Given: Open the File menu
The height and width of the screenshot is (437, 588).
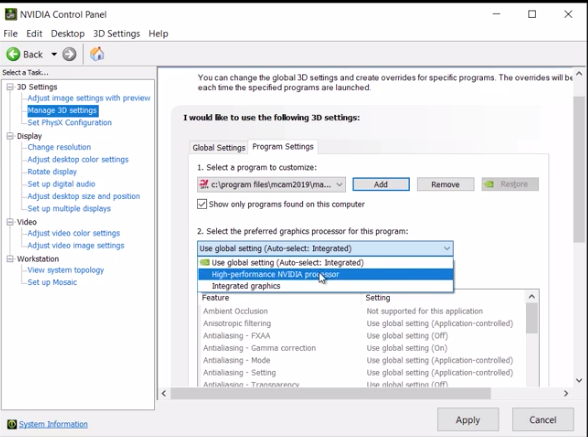Looking at the screenshot, I should pos(10,34).
